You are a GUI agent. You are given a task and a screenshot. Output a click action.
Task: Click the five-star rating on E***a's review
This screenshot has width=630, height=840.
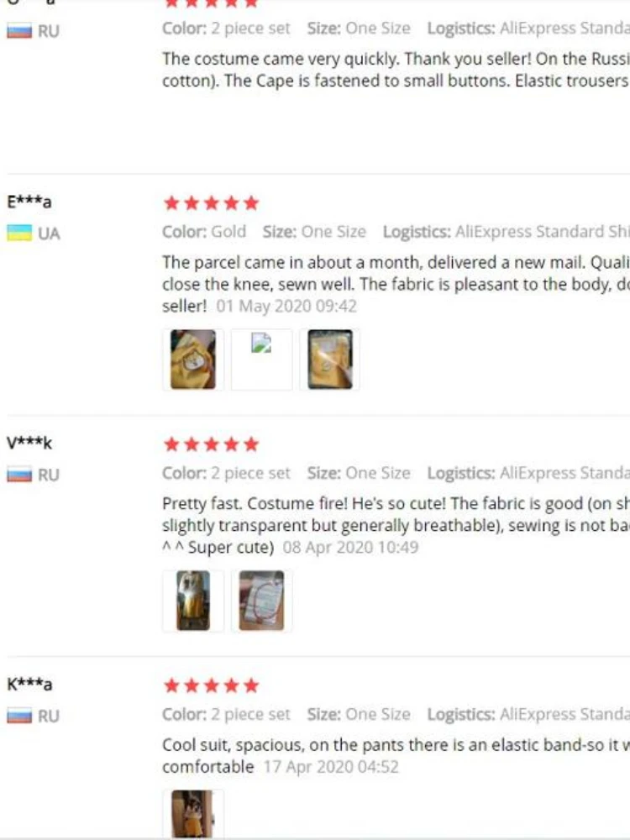pyautogui.click(x=212, y=203)
